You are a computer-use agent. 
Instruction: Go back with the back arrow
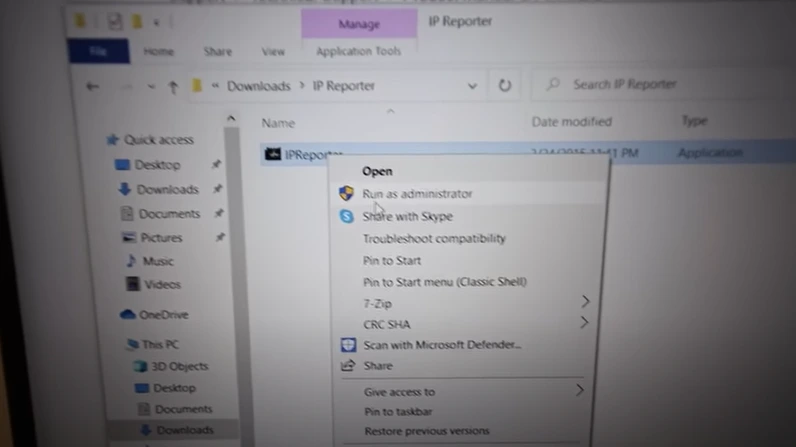click(92, 86)
